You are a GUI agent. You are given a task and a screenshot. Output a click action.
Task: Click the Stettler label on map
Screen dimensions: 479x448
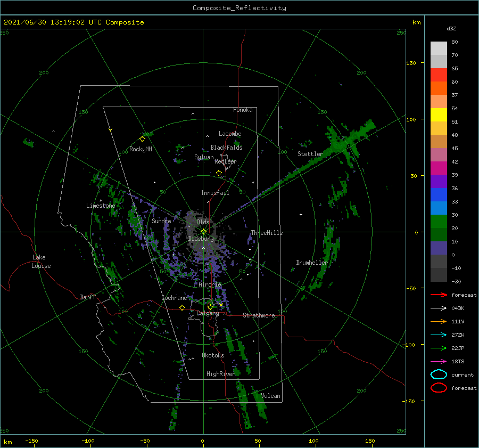coord(310,154)
